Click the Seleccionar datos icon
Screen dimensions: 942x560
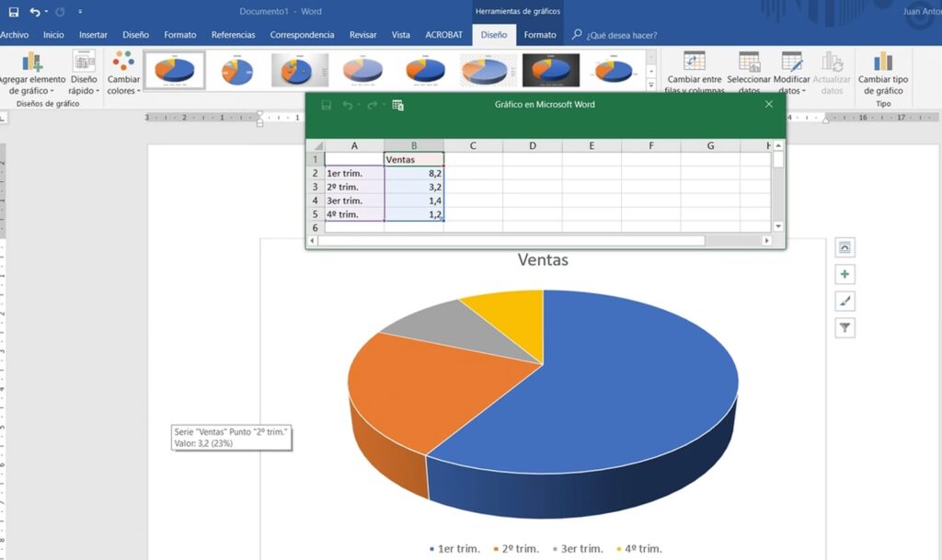coord(749,63)
